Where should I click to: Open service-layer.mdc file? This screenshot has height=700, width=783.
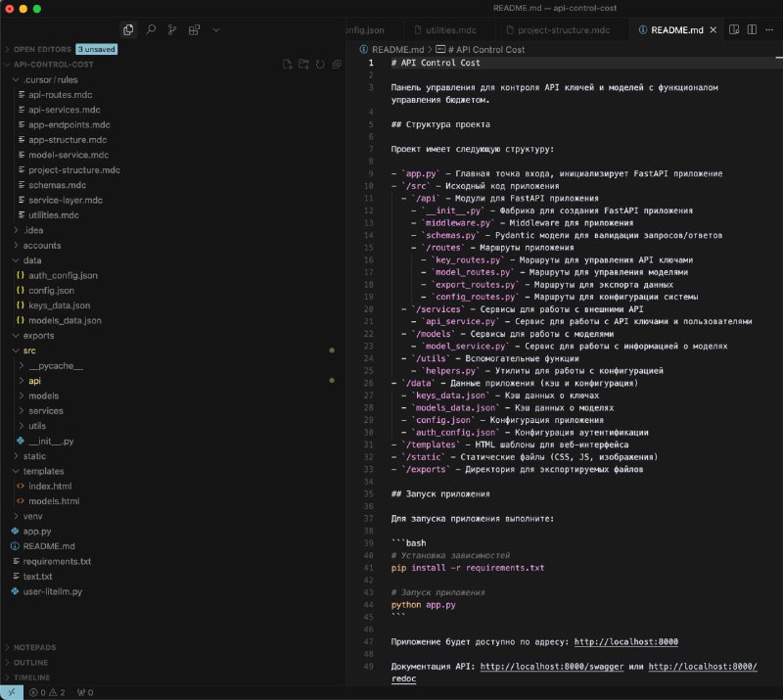(x=65, y=200)
